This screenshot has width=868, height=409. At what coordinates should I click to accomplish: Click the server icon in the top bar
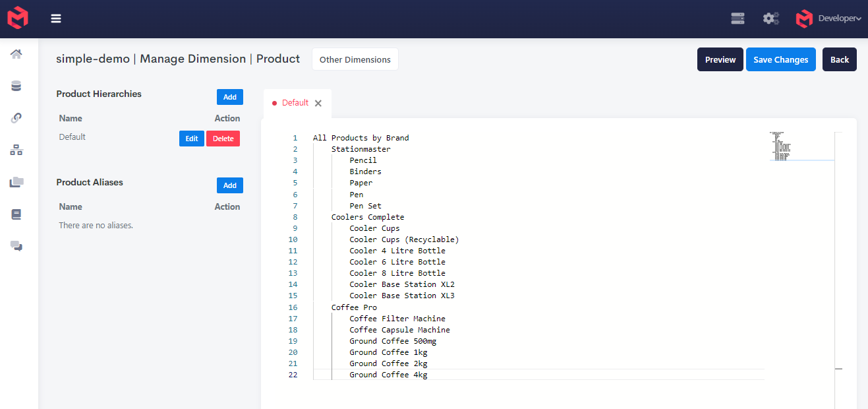(738, 18)
